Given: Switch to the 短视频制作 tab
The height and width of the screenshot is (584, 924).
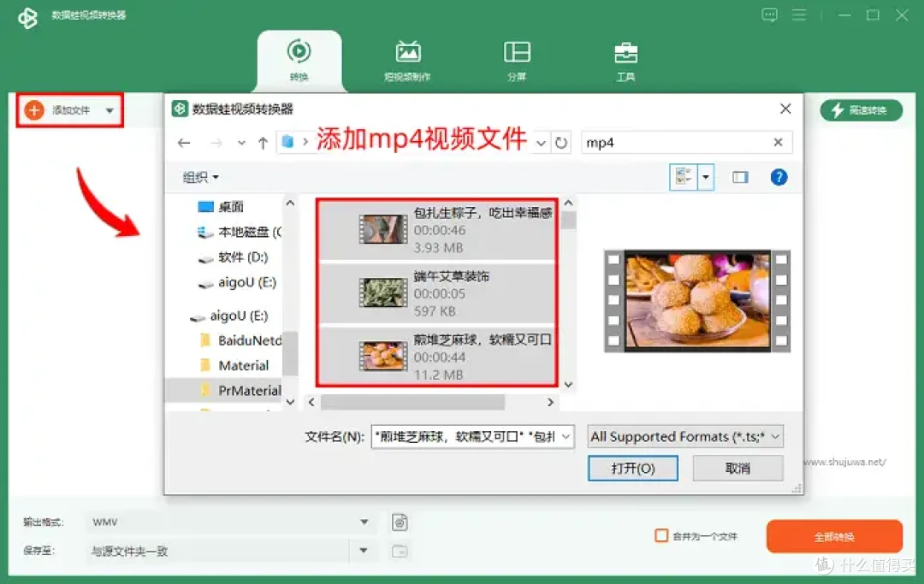Looking at the screenshot, I should coord(407,60).
